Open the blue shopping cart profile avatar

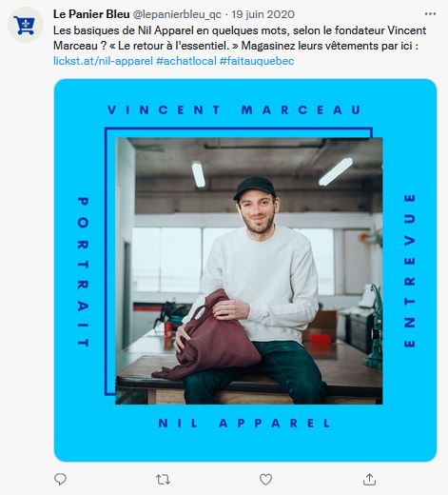point(26,25)
